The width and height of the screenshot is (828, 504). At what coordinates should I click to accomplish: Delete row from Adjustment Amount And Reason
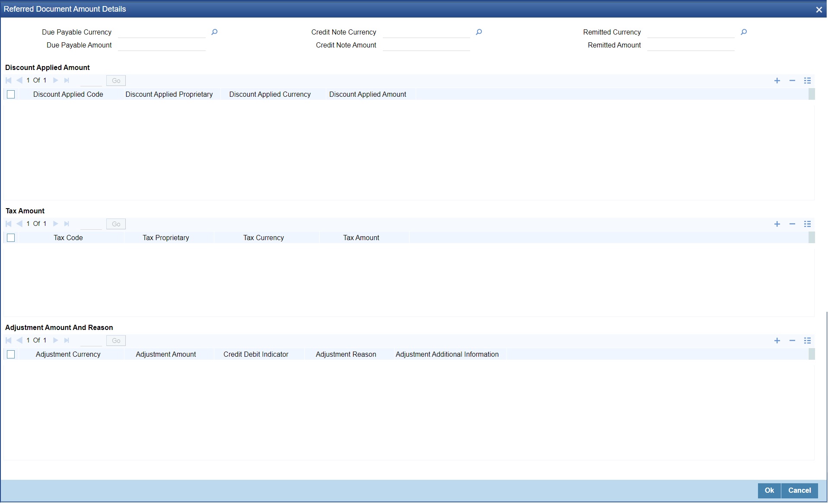tap(792, 341)
